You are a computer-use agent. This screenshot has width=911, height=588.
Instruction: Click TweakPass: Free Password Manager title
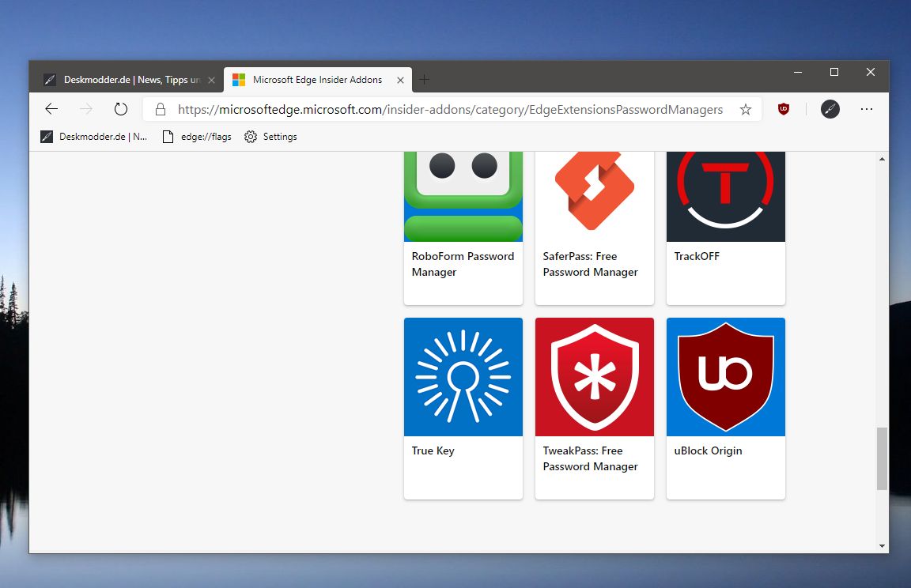(x=590, y=458)
